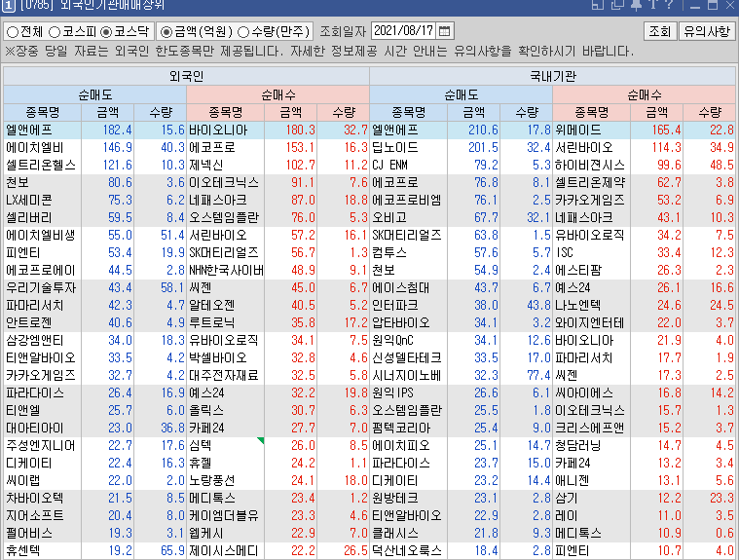Click the 조회일자 date input field
739x560 pixels.
pos(404,31)
